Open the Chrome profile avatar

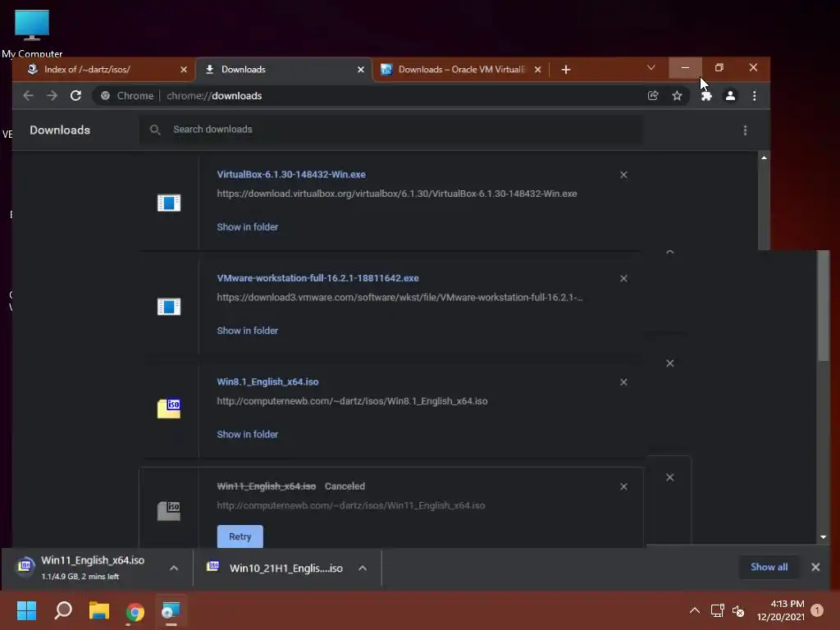pos(730,95)
